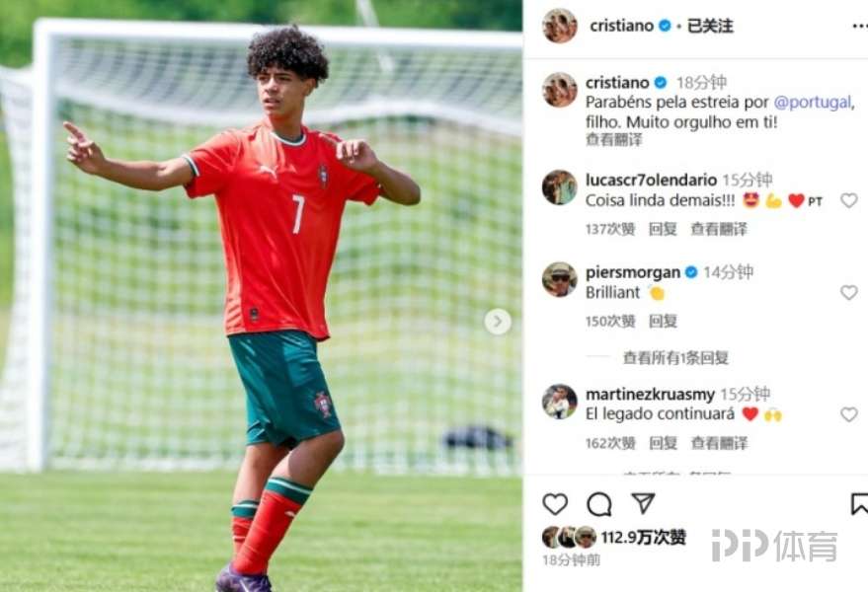
Task: View 112.9万次赞 likes list
Action: [643, 537]
